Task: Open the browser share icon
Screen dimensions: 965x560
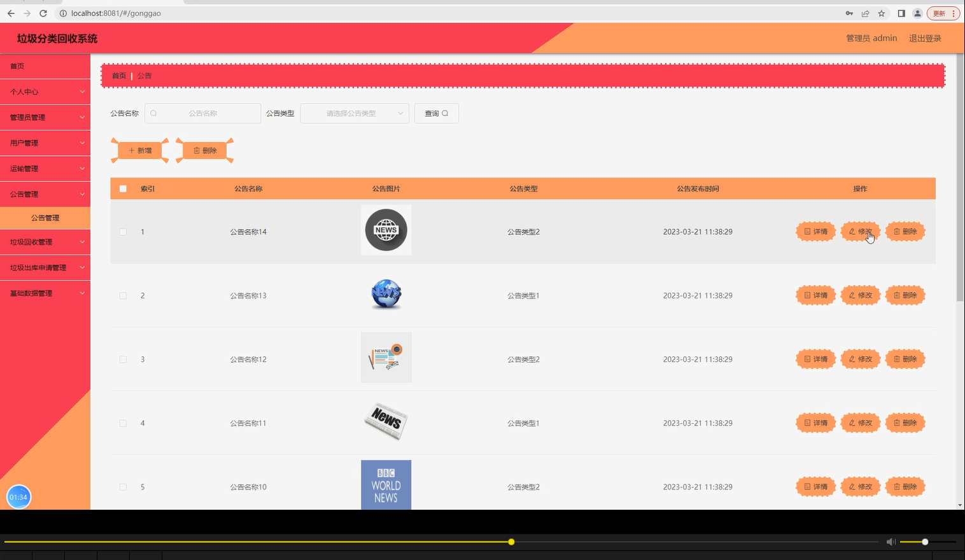Action: [x=866, y=13]
